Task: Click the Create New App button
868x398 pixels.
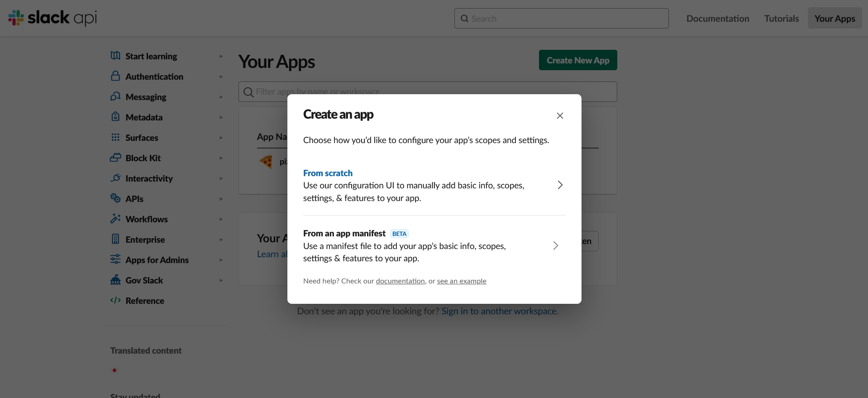Action: (578, 60)
